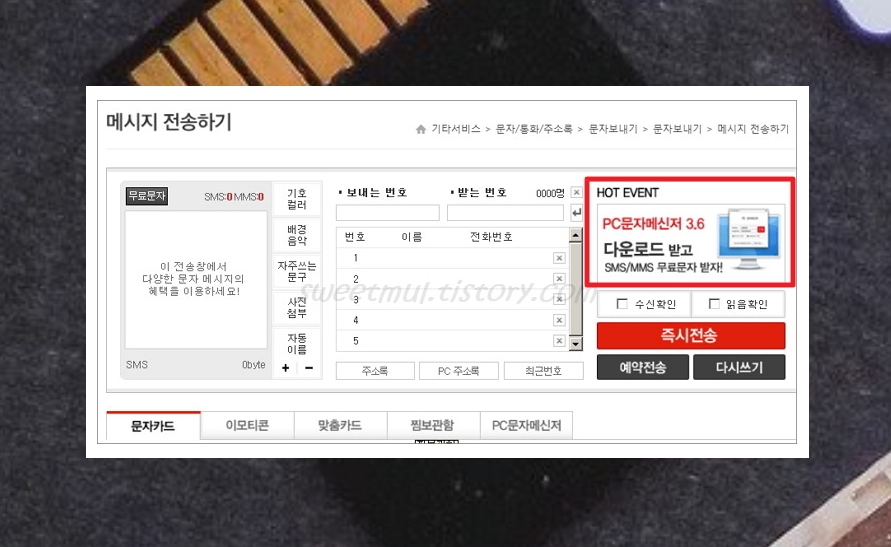The height and width of the screenshot is (547, 891).
Task: Click the minus icon under 자동이름
Action: pos(309,368)
